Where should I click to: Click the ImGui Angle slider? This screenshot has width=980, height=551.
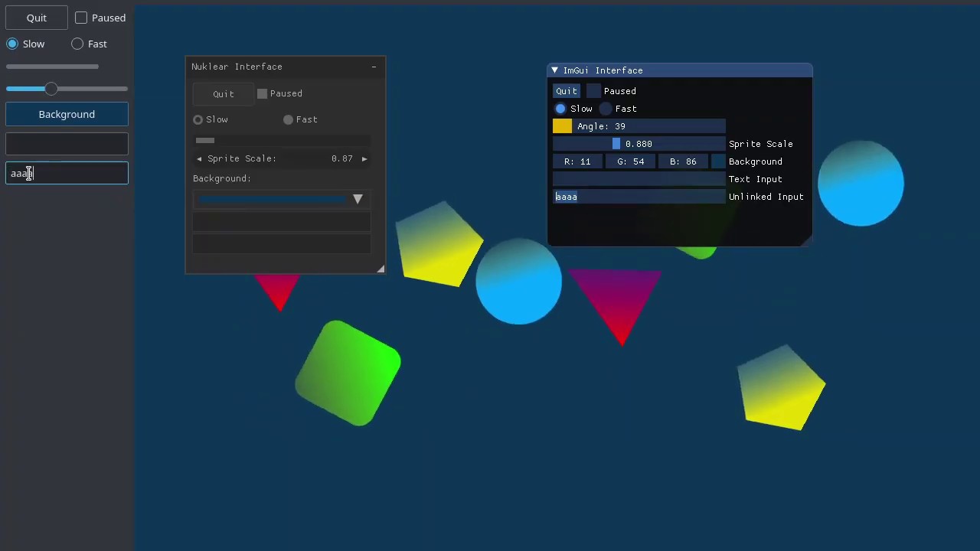coord(639,126)
